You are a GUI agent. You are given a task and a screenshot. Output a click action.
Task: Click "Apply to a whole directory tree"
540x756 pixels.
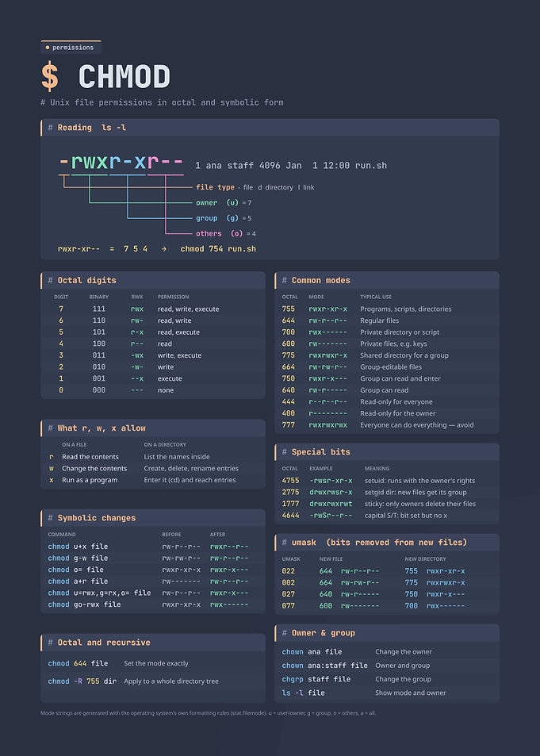pyautogui.click(x=171, y=681)
